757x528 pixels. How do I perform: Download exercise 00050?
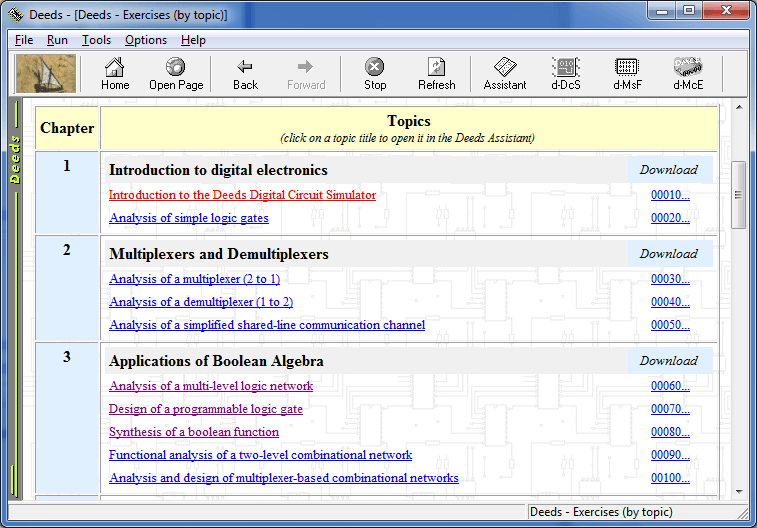pos(670,325)
